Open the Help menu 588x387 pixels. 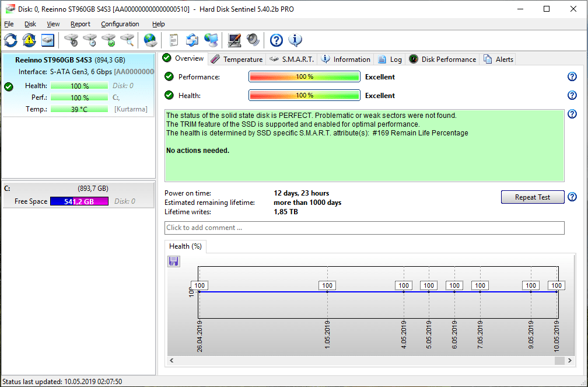click(158, 24)
